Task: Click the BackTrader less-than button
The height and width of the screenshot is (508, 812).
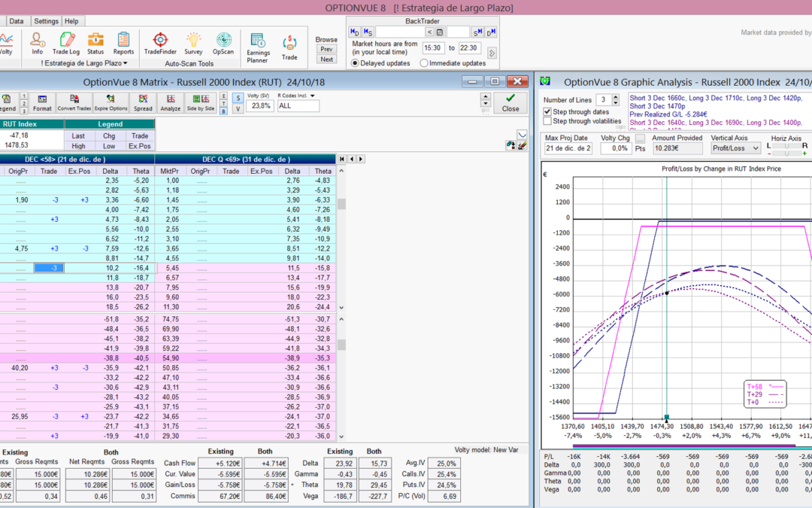Action: pos(429,32)
